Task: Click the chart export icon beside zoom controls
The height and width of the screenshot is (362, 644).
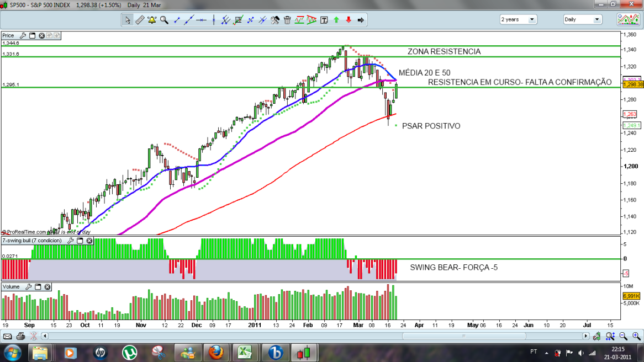Action: point(597,337)
